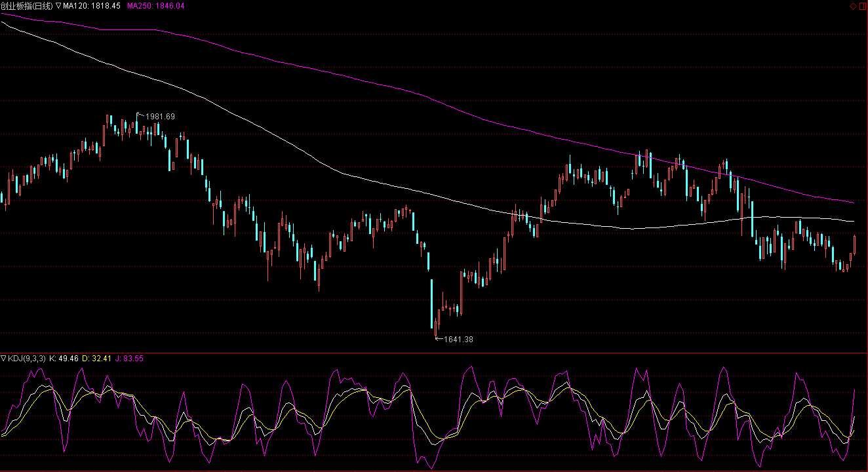Viewport: 868px width, 472px height.
Task: Open the triangle dropdown before KDJ(9,3,3)
Action: (3, 359)
